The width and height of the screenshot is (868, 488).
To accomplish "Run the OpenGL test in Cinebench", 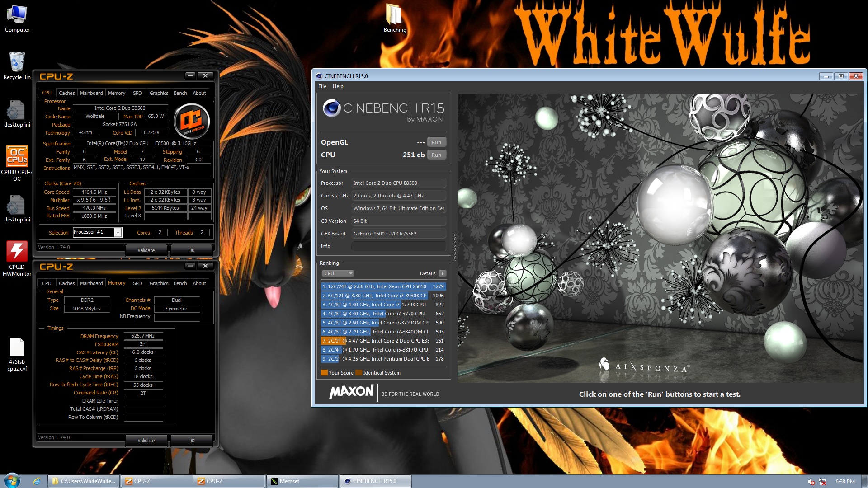I will tap(436, 142).
